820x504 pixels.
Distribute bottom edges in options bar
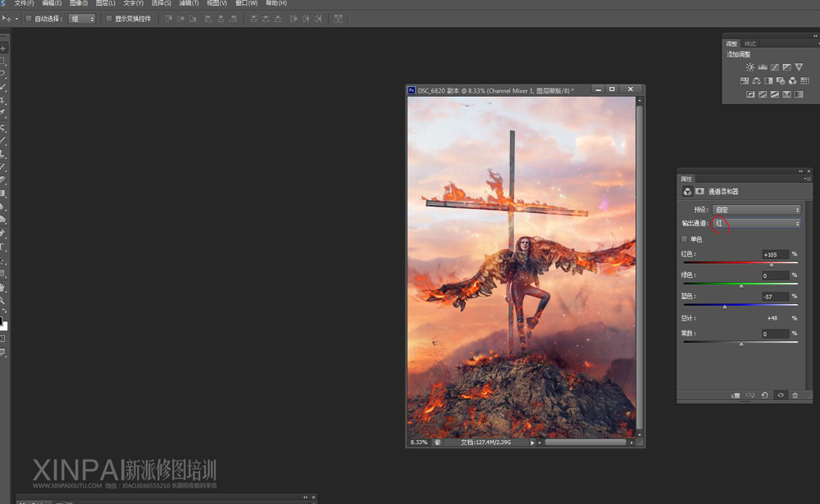(278, 19)
